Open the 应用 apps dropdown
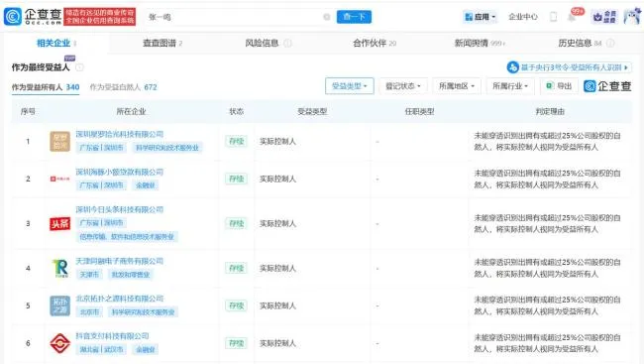644x364 pixels. tap(480, 17)
